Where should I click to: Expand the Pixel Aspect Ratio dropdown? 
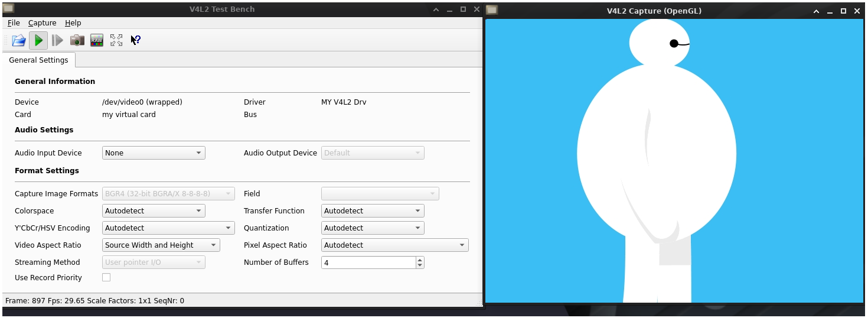tap(394, 245)
